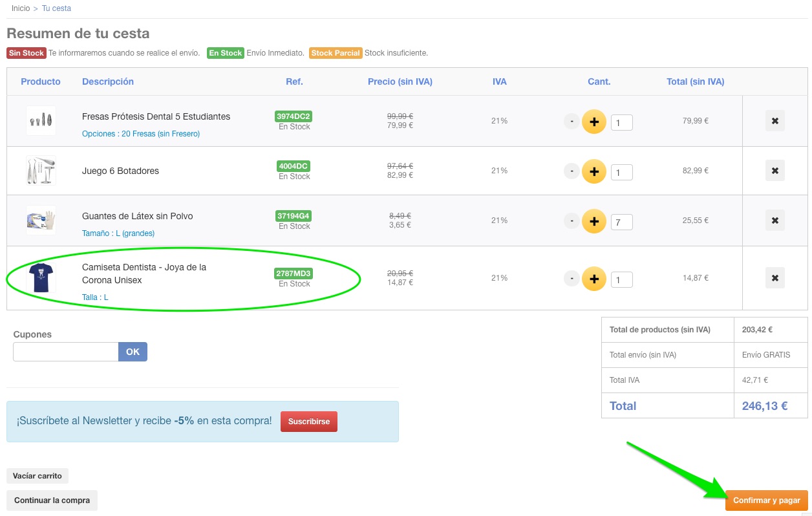Decrease quantity of Guantes de Látex

click(572, 221)
